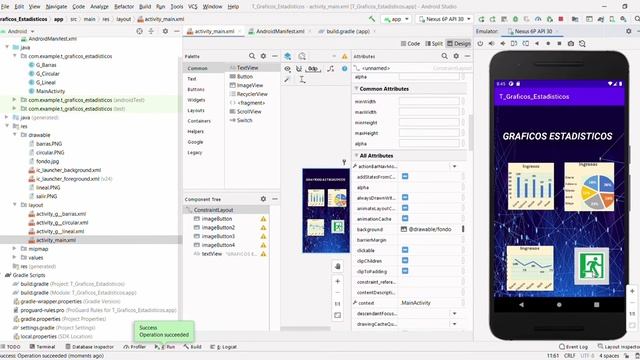Click the emulator toolbar Back triangle
Viewport: 640px width, 360px height.
(537, 43)
